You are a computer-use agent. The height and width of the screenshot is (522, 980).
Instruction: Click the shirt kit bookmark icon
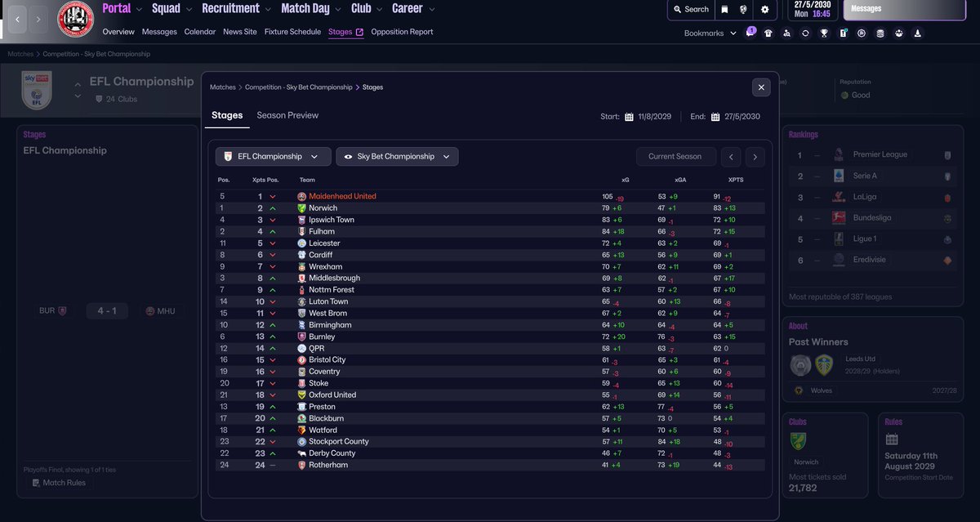point(768,33)
